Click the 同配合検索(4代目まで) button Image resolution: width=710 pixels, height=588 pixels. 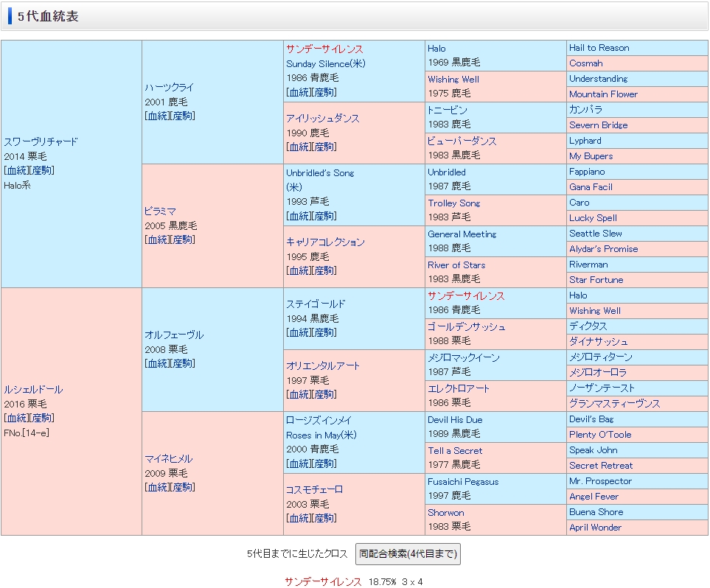(x=408, y=553)
